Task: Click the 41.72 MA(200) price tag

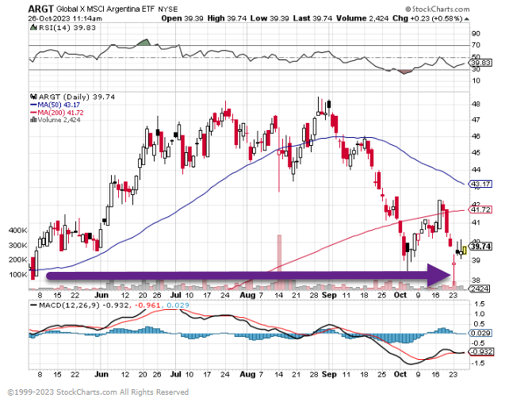Action: tap(480, 210)
